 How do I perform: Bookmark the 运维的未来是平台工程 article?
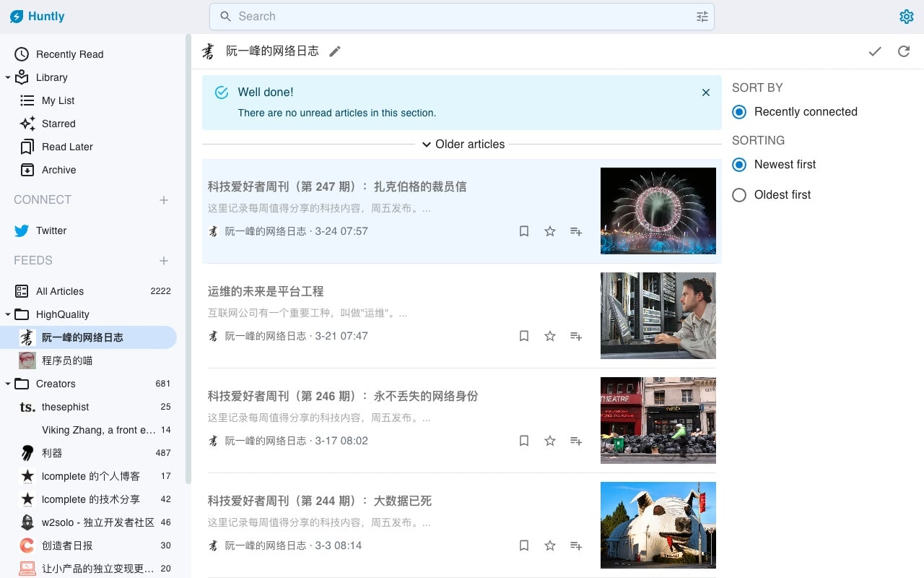click(x=524, y=336)
